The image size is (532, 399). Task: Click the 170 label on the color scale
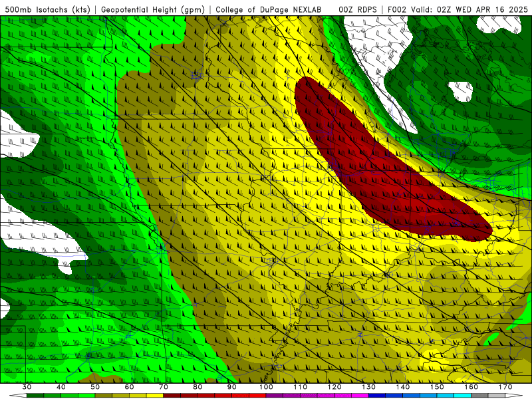pyautogui.click(x=505, y=387)
